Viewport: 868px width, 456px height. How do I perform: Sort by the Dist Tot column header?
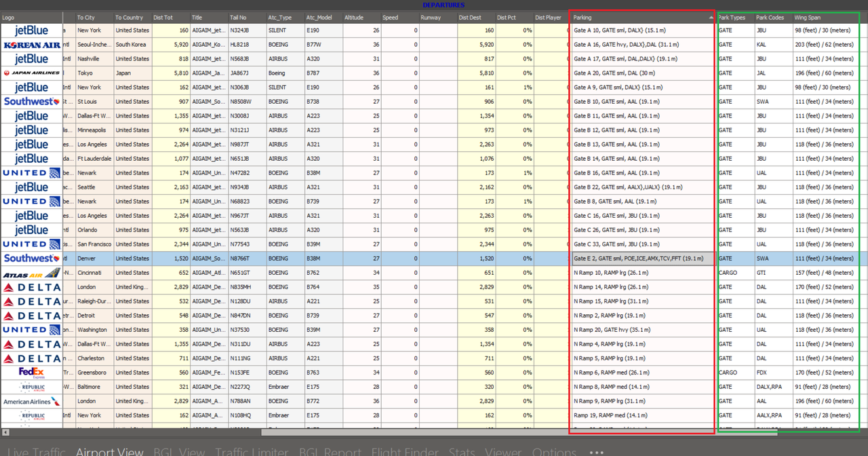click(171, 18)
